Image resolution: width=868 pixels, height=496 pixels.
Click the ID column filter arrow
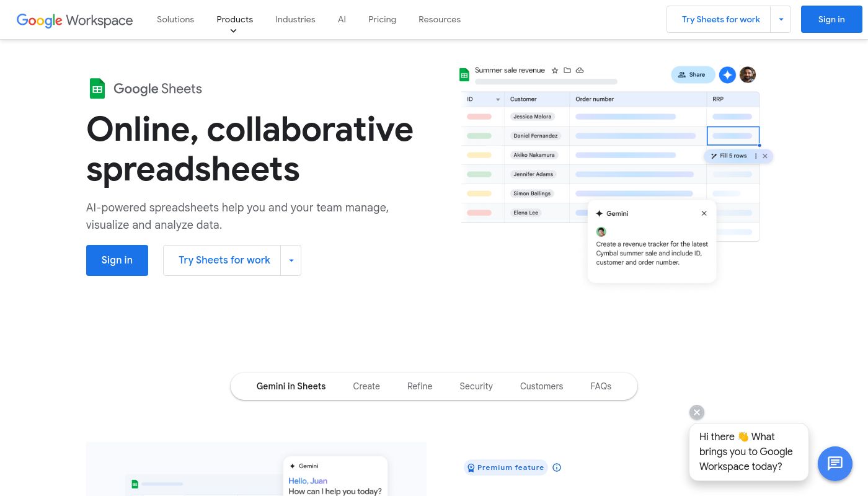[498, 100]
